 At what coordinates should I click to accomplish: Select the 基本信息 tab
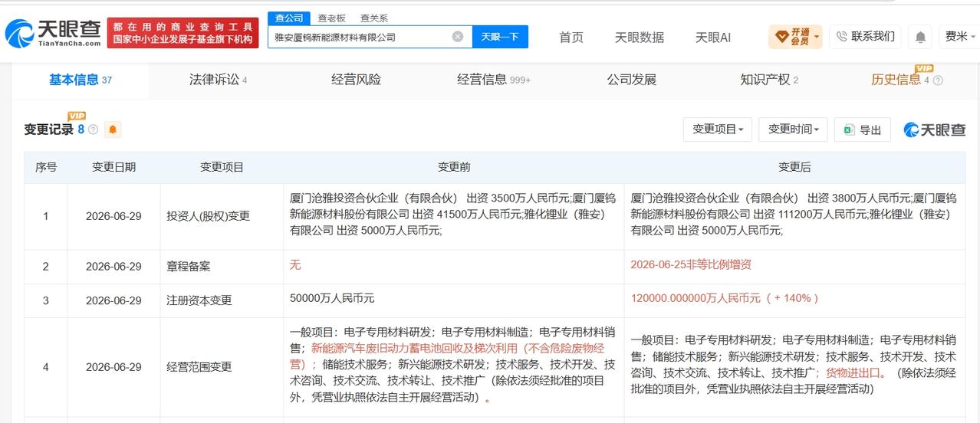(x=81, y=80)
